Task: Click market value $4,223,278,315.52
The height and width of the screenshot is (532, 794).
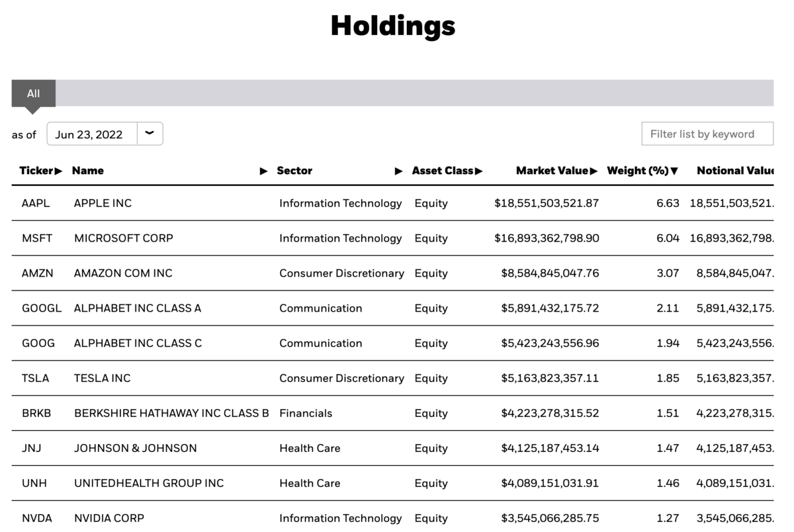Action: [x=551, y=414]
